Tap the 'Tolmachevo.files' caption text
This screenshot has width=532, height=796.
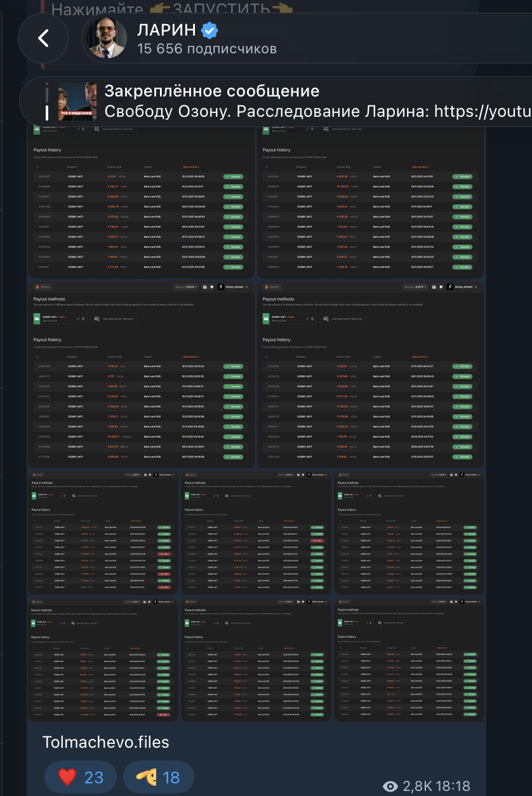[x=105, y=742]
